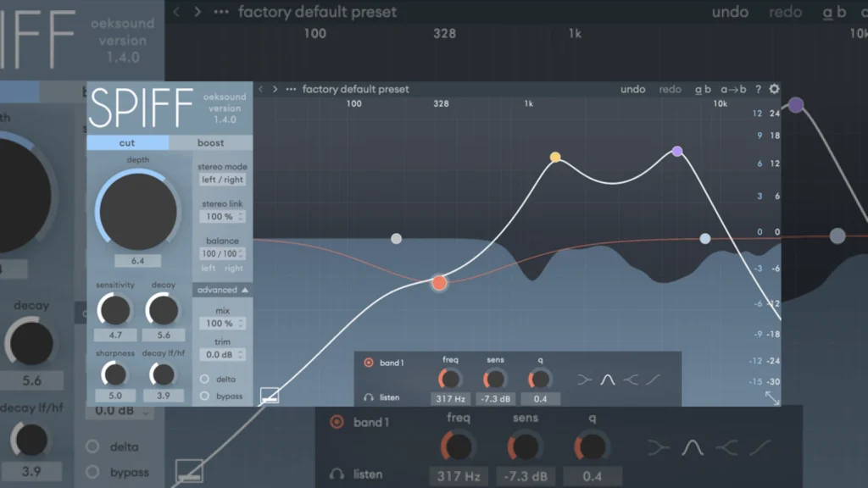868x488 pixels.
Task: Click undo in the background window
Action: [730, 12]
